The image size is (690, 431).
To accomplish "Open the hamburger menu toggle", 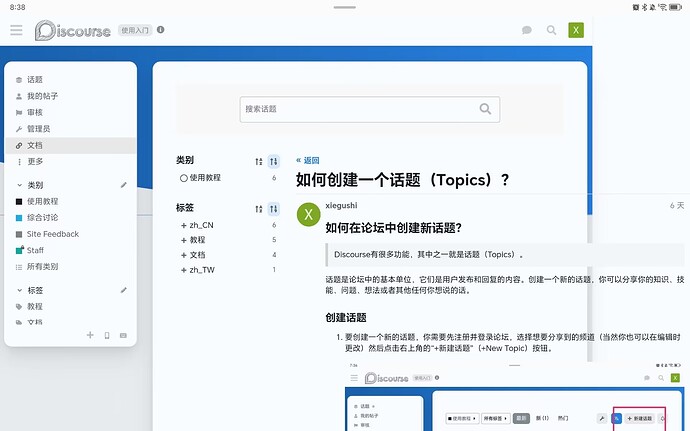I will [16, 30].
